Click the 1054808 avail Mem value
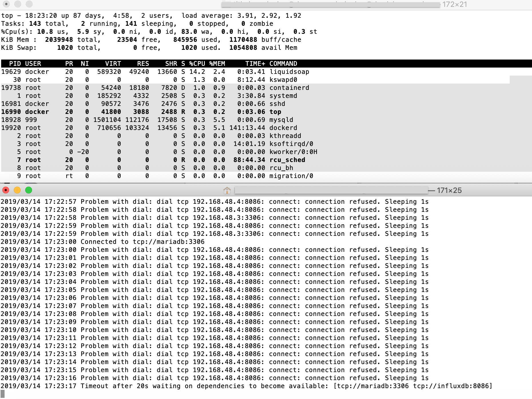Viewport: 532px width, 399px height. (x=243, y=48)
